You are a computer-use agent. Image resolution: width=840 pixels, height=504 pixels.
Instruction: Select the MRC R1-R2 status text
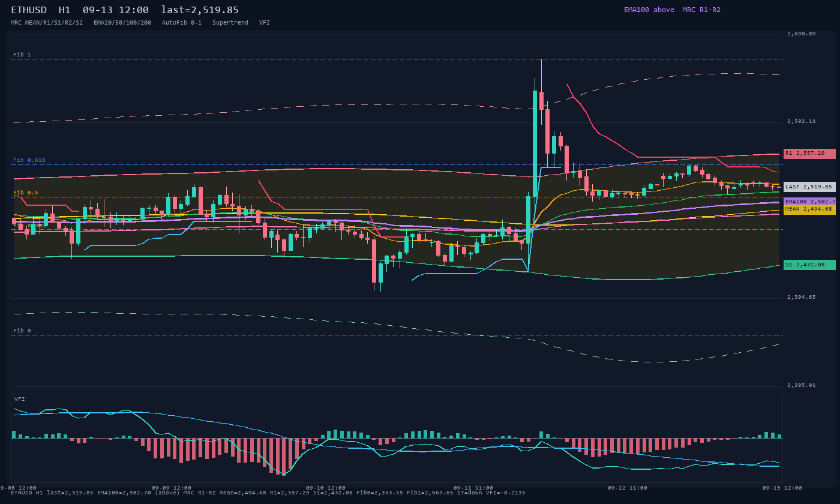(701, 10)
